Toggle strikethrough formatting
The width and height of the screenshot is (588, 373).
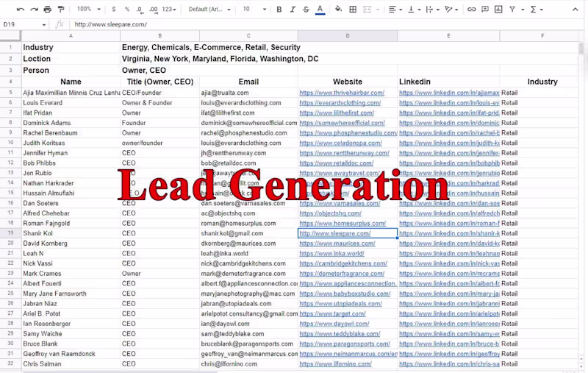306,10
